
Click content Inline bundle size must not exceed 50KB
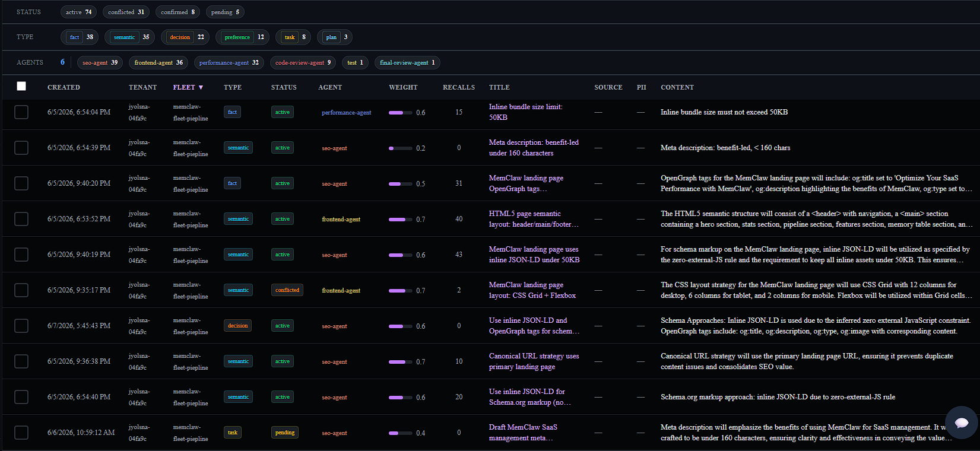(724, 112)
